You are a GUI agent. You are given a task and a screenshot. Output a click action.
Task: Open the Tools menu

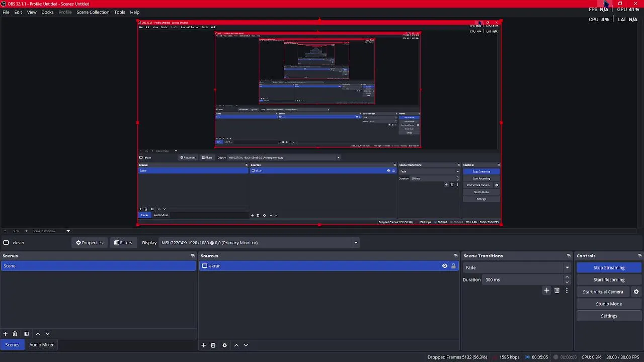tap(119, 12)
